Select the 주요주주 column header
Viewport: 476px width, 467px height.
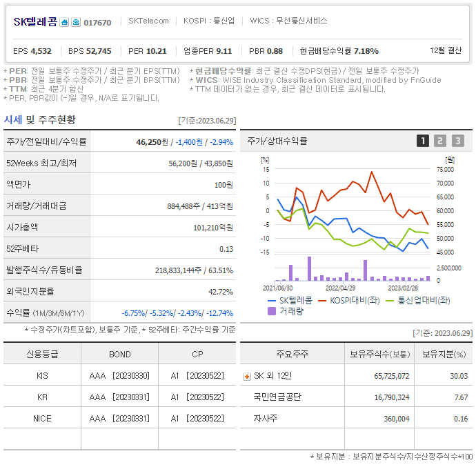coord(292,354)
